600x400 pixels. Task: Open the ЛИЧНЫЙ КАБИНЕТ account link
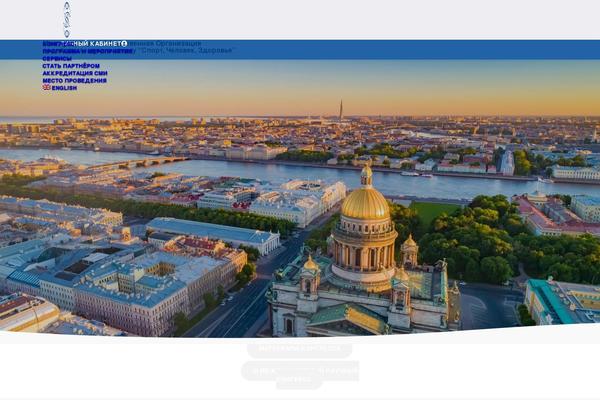tap(96, 44)
